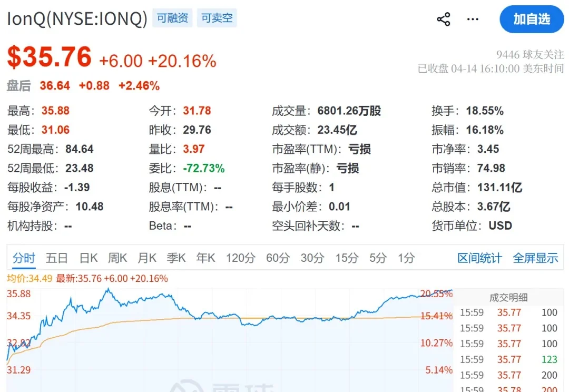Image resolution: width=569 pixels, height=392 pixels.
Task: Select the 日K daily candlestick tab
Action: (87, 258)
